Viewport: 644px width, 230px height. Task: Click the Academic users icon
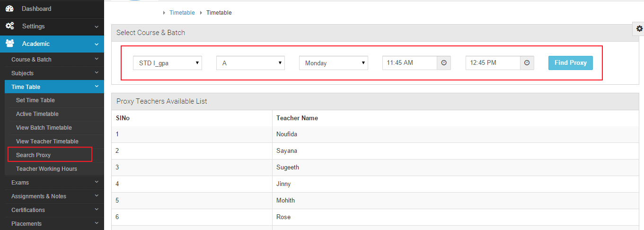point(9,44)
